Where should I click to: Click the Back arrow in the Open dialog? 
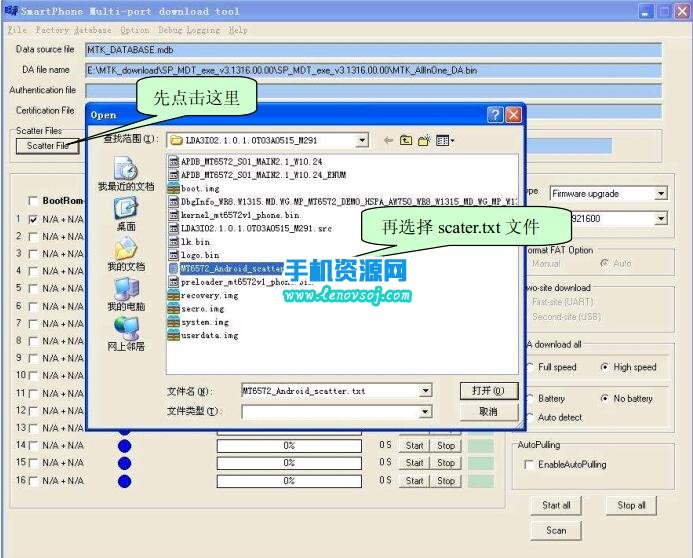click(x=388, y=140)
